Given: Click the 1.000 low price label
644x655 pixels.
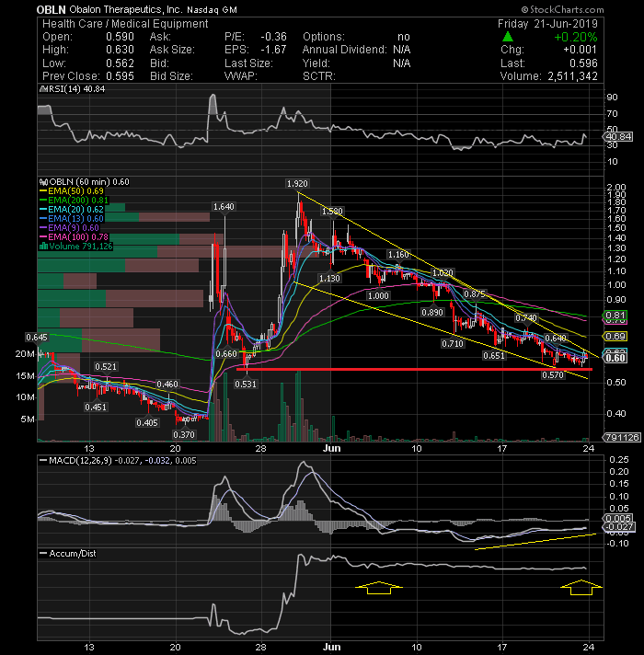Looking at the screenshot, I should pyautogui.click(x=378, y=295).
